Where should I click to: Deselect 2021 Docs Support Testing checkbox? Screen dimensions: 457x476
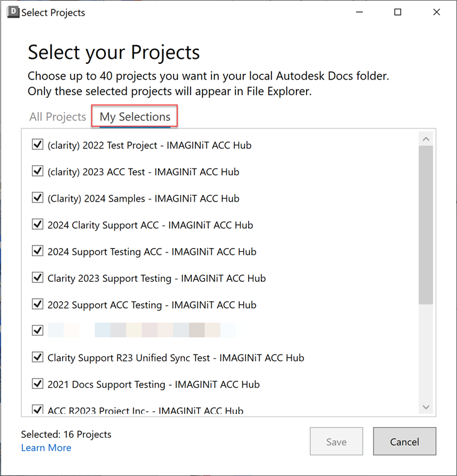tap(37, 384)
